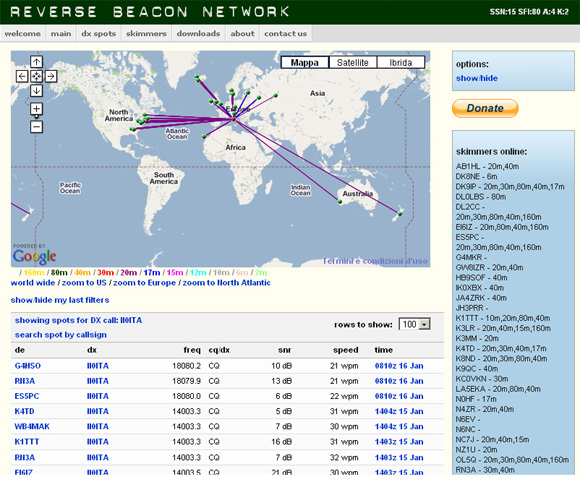580x482 pixels.
Task: Click the Donate button
Action: [x=485, y=108]
